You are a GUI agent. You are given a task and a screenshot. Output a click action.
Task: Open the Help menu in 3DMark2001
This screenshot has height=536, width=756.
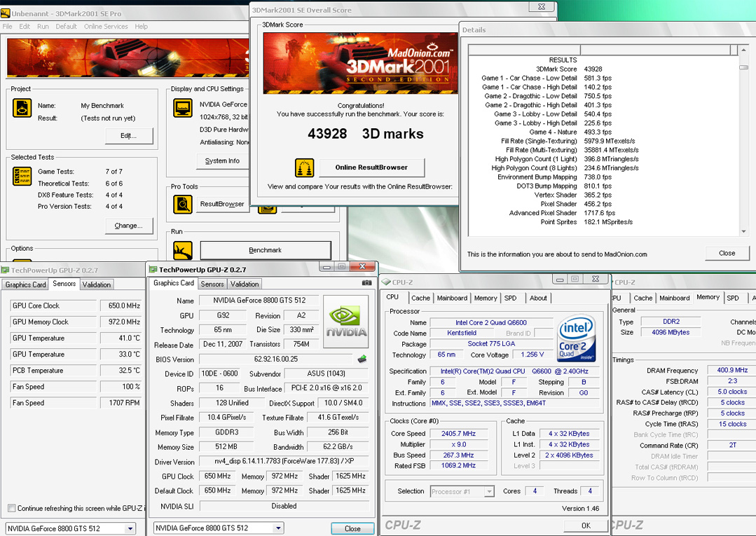[142, 27]
